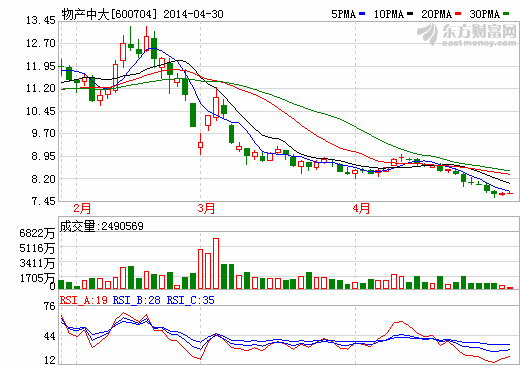Select the date 2014-04-30 in the header
Screen dimensions: 520x365
click(x=193, y=14)
